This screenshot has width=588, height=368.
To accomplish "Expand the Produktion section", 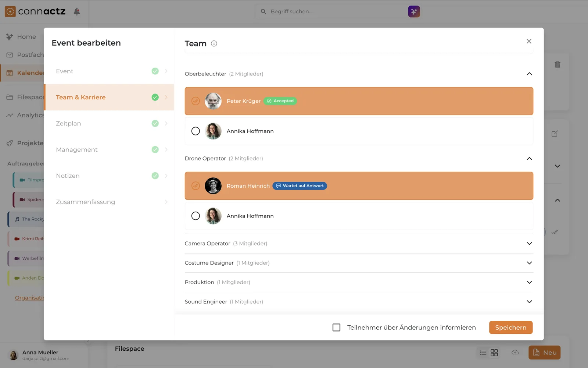I will click(x=529, y=283).
